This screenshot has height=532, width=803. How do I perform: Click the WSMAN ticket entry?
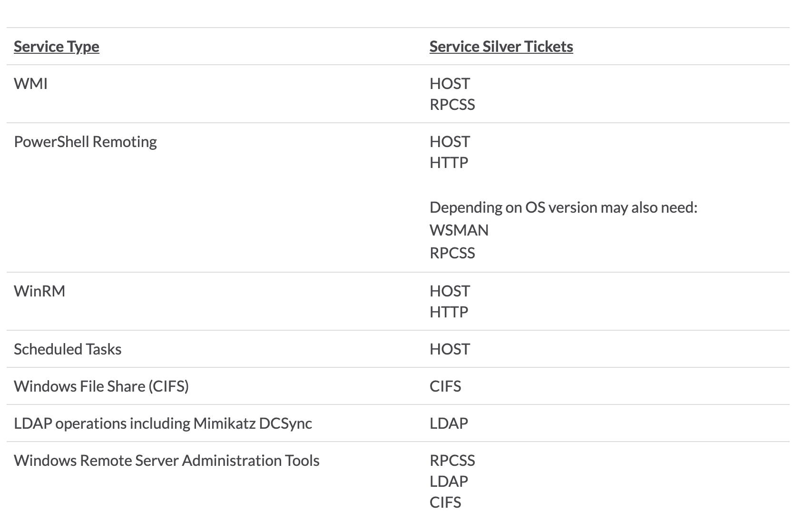point(459,230)
